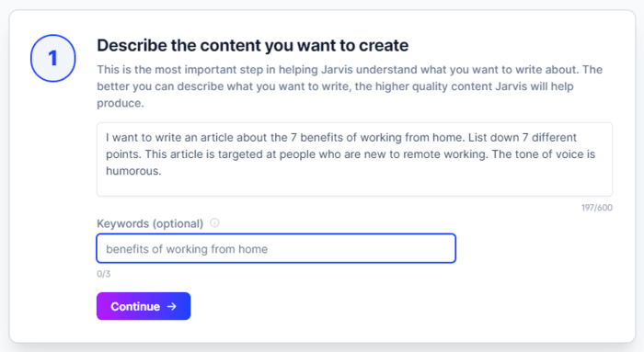Viewport: 644px width, 352px height.
Task: Click the 'Keywords (optional)' label
Action: coord(150,223)
